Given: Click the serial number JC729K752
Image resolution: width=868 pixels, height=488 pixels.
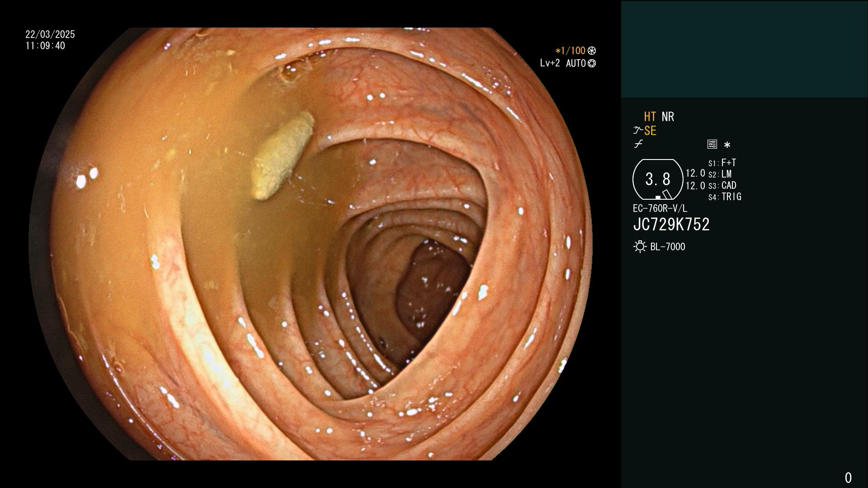Looking at the screenshot, I should point(671,224).
